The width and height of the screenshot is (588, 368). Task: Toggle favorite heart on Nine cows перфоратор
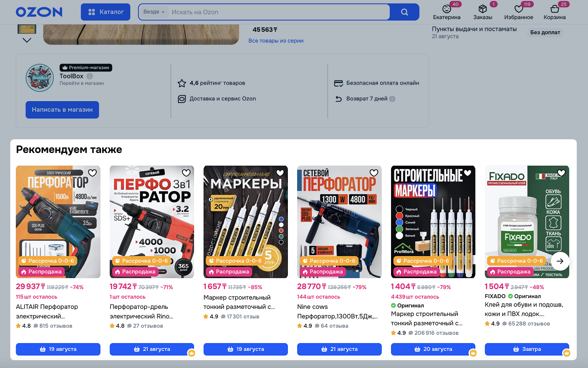(374, 173)
